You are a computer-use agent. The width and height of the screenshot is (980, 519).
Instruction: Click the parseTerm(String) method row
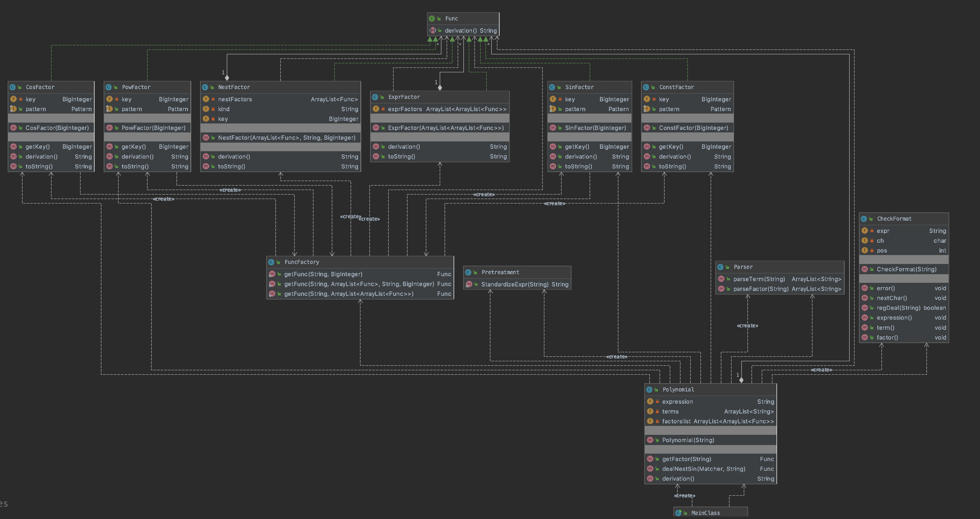click(759, 279)
